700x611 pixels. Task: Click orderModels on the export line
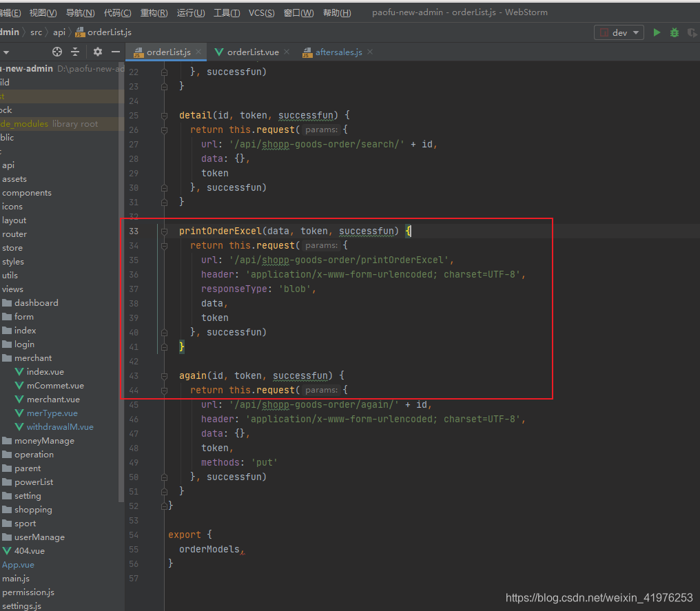click(x=209, y=550)
